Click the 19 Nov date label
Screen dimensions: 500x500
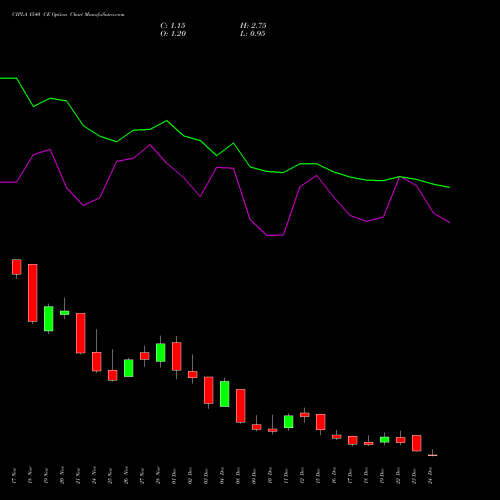tap(46, 476)
